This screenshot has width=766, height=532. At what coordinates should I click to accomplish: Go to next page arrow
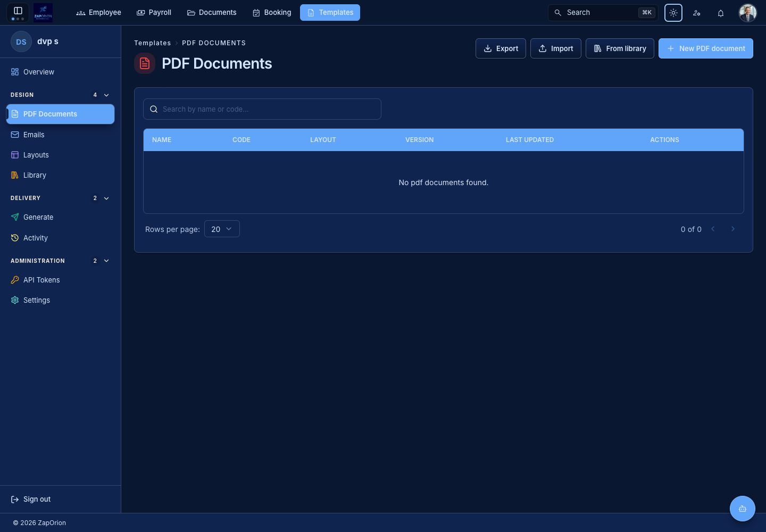tap(732, 229)
